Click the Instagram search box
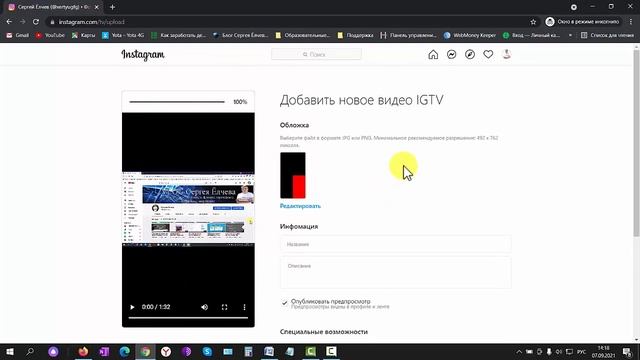The width and height of the screenshot is (640, 360). [x=316, y=54]
